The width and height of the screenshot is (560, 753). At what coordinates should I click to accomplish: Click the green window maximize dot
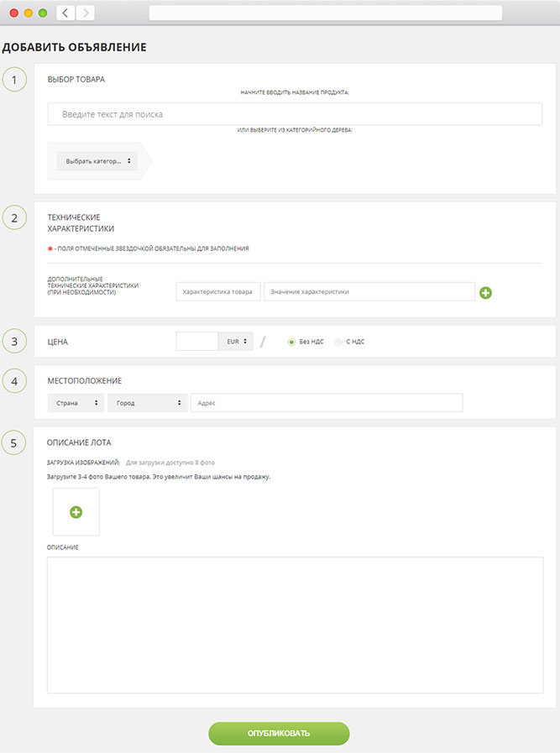[42, 13]
